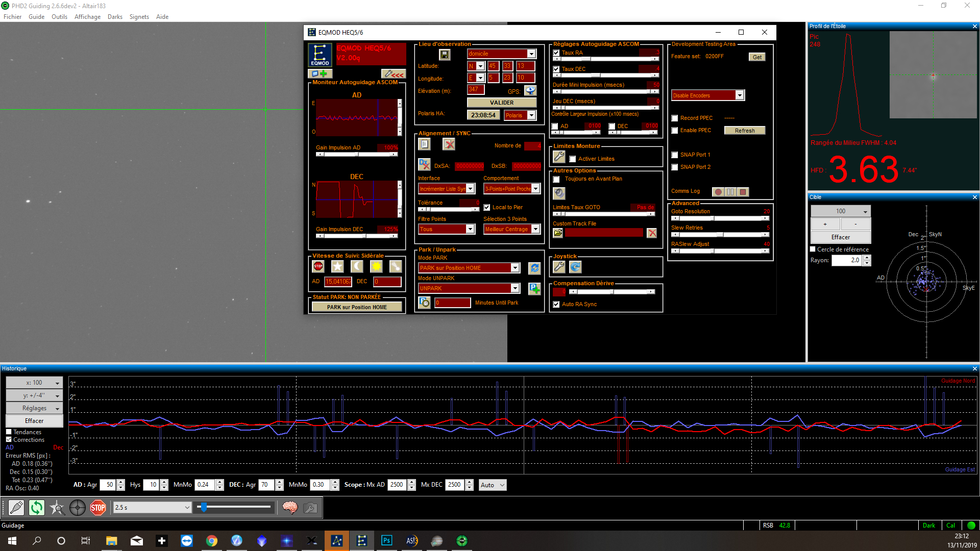Image resolution: width=980 pixels, height=551 pixels.
Task: Toggle the Auto RA Sync checkbox
Action: pos(556,305)
